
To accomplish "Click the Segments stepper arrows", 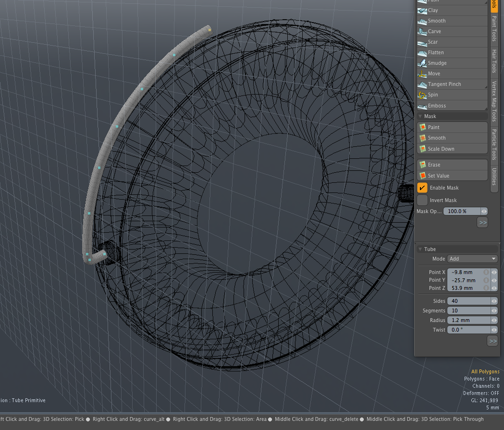I will (494, 311).
